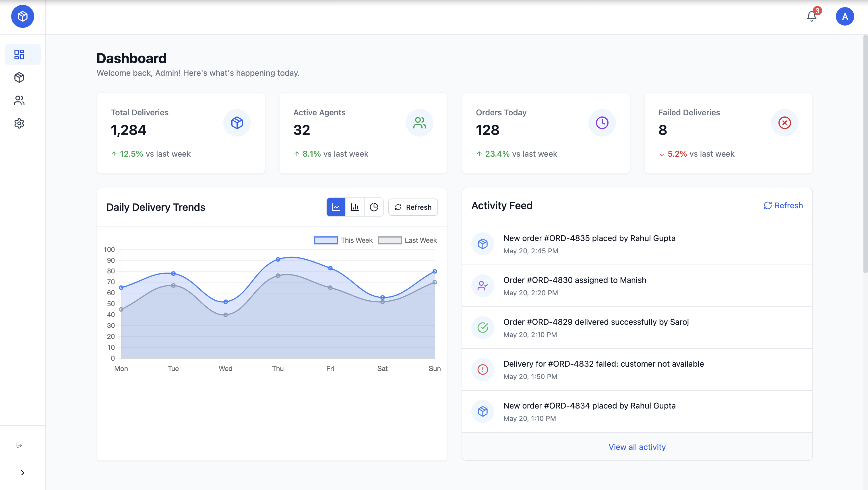
Task: Toggle the Last Week legend entry
Action: 407,240
